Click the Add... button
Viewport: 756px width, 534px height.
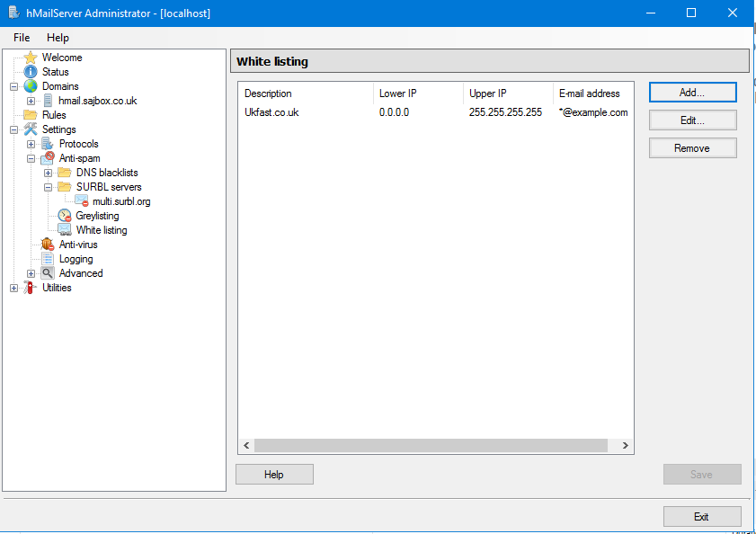(x=692, y=92)
